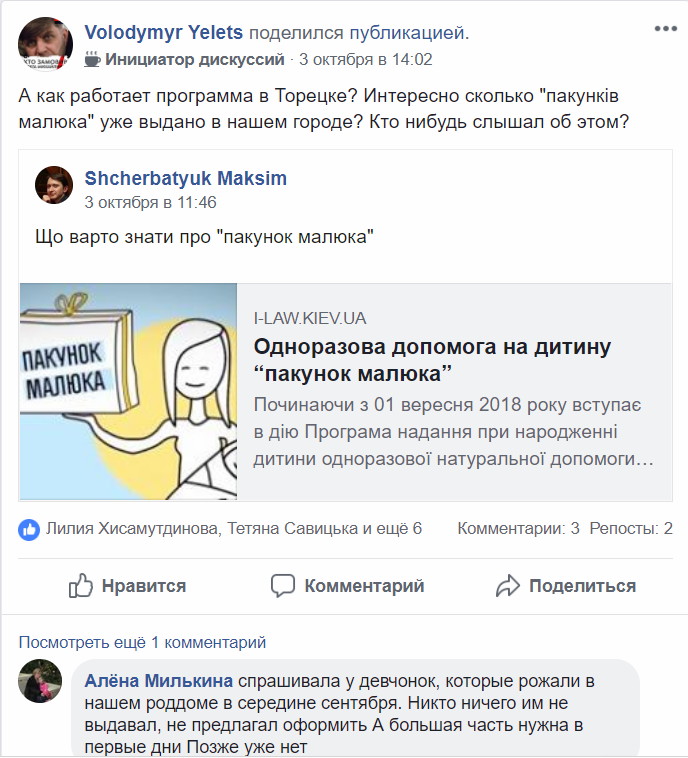Click the coffee cup discussion initiator badge

tap(92, 59)
